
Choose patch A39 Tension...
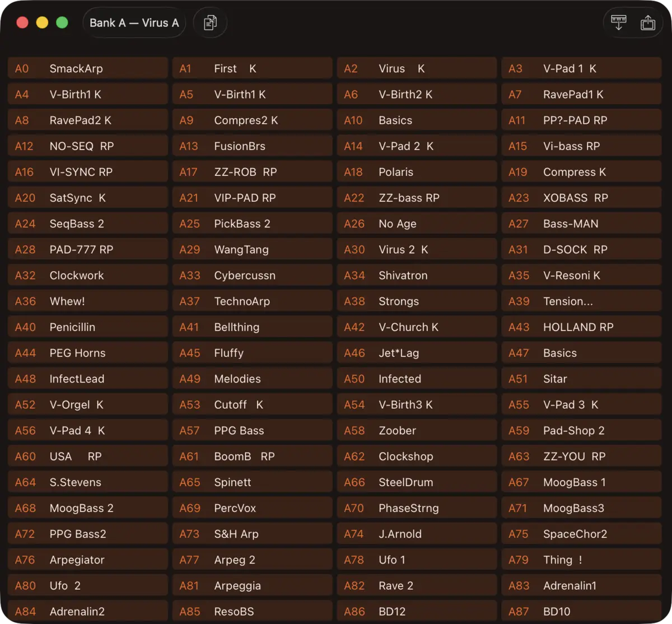tap(582, 301)
